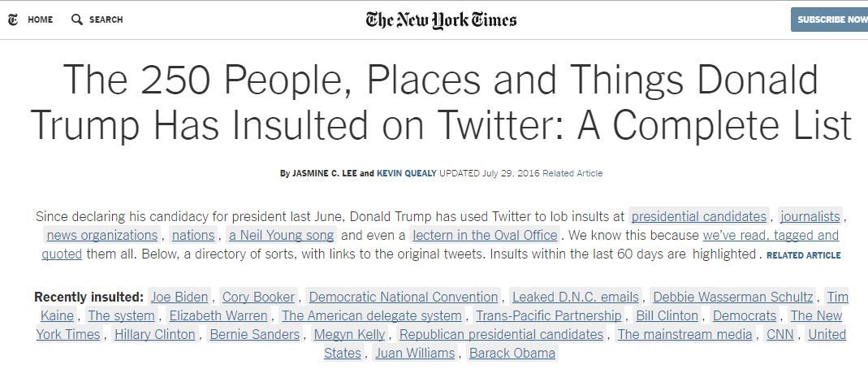Jump to presidential candidates section
The width and height of the screenshot is (868, 378).
pyautogui.click(x=698, y=216)
